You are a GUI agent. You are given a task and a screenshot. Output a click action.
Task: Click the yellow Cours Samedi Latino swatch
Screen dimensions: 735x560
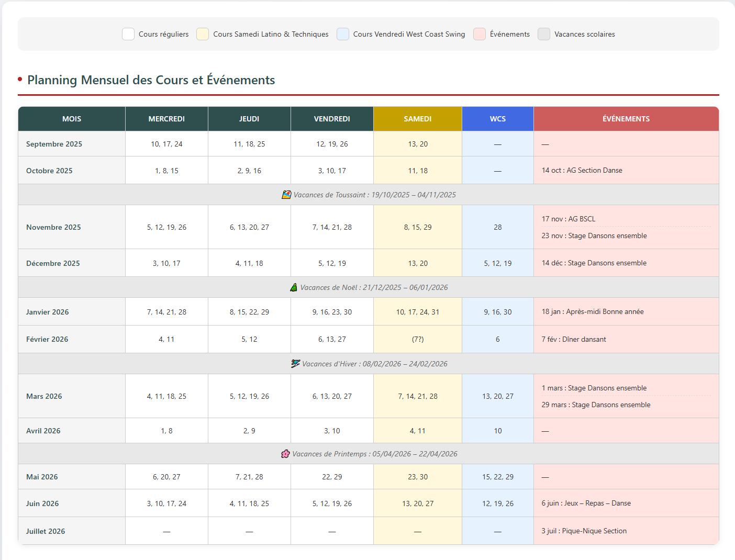pyautogui.click(x=203, y=34)
